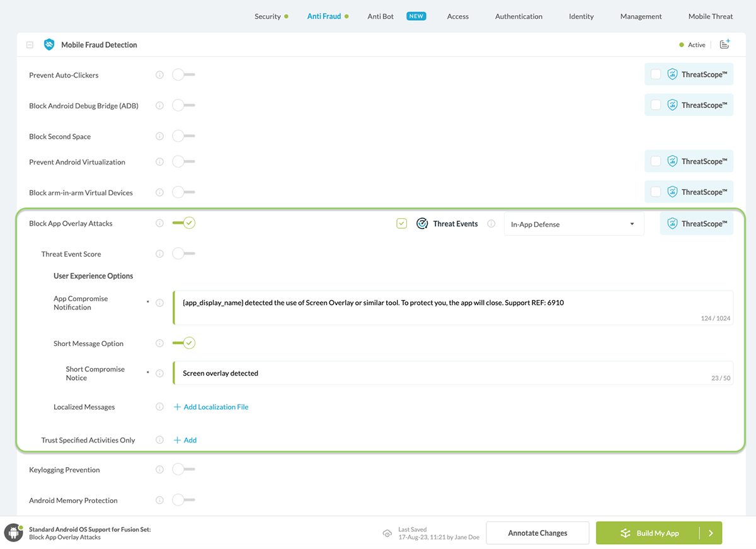Disable the Short Message Option toggle
The width and height of the screenshot is (756, 549).
(x=184, y=344)
